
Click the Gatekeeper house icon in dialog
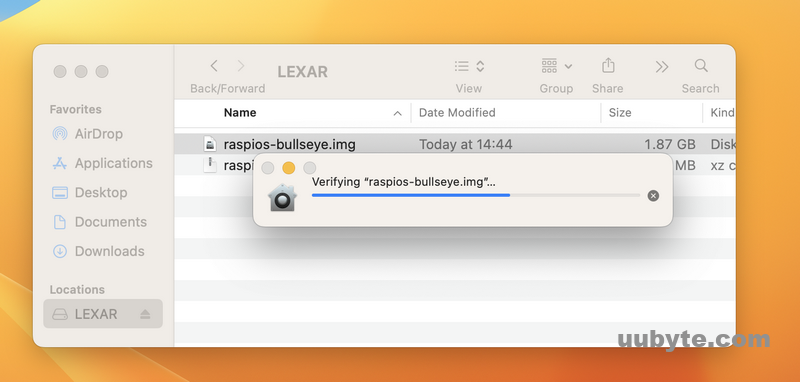click(x=282, y=197)
